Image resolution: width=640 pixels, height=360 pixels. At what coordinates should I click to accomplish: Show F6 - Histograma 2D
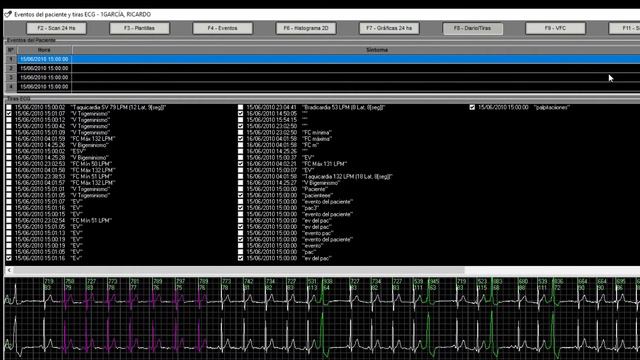[306, 28]
